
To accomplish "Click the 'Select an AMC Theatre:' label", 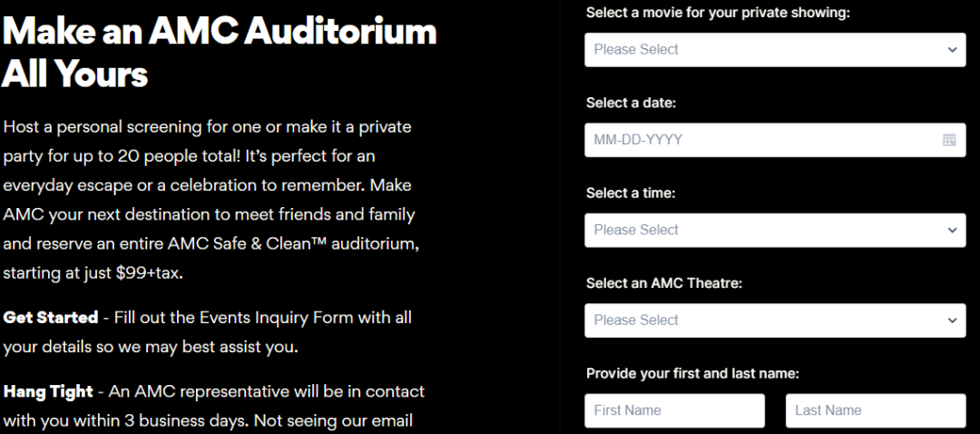I will tap(663, 283).
